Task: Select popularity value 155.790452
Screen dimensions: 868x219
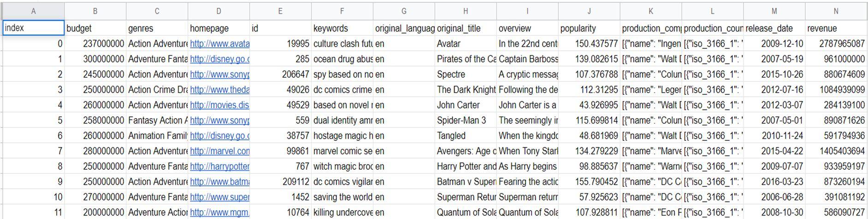Action: tap(589, 182)
